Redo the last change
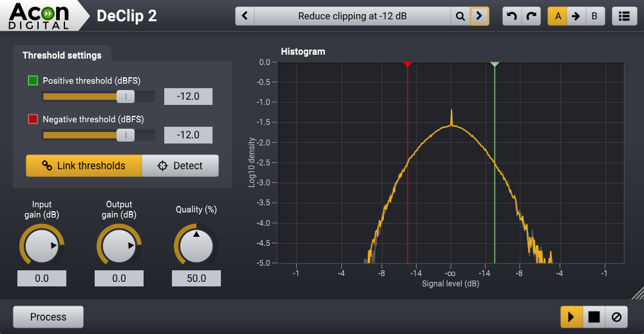The image size is (644, 334). click(x=531, y=16)
